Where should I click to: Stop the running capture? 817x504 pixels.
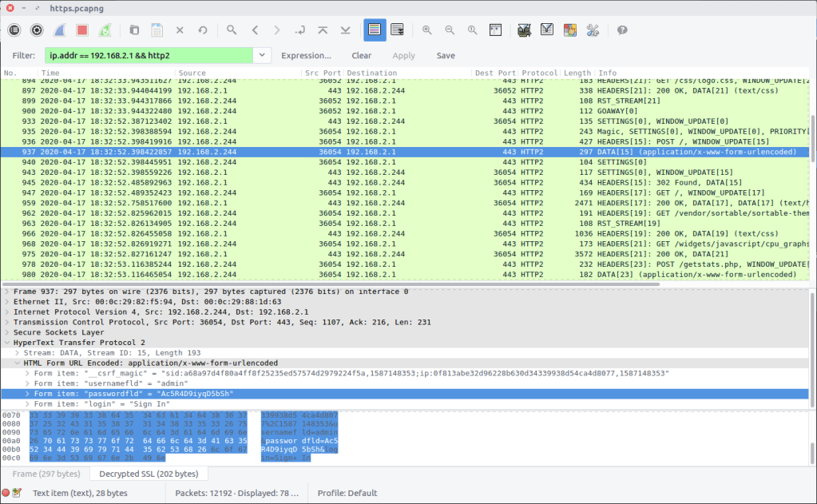81,30
